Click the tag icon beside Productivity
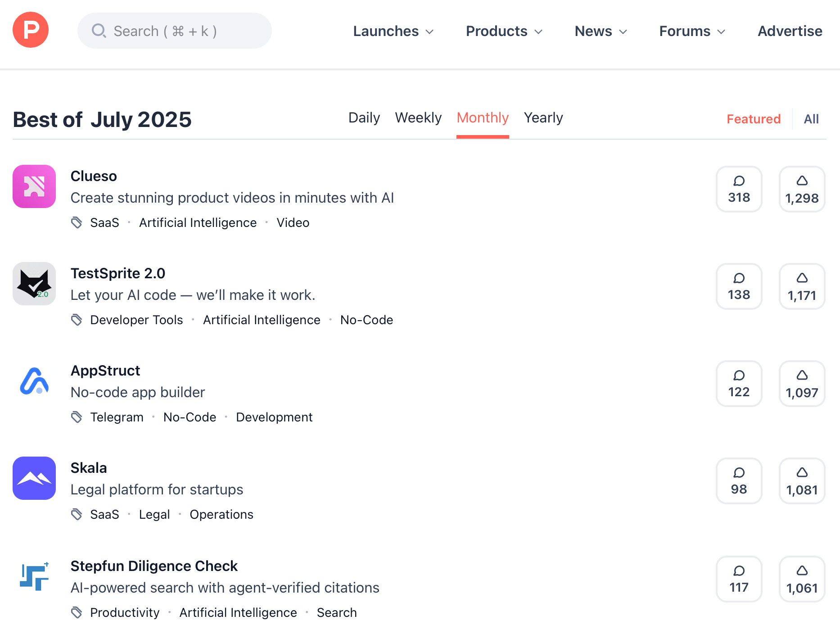This screenshot has width=840, height=634. pos(77,612)
